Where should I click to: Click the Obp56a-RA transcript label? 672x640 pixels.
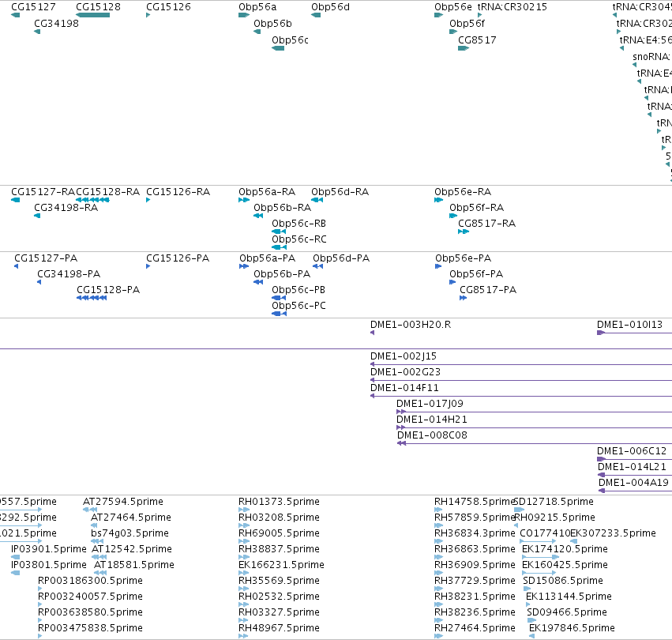[267, 192]
